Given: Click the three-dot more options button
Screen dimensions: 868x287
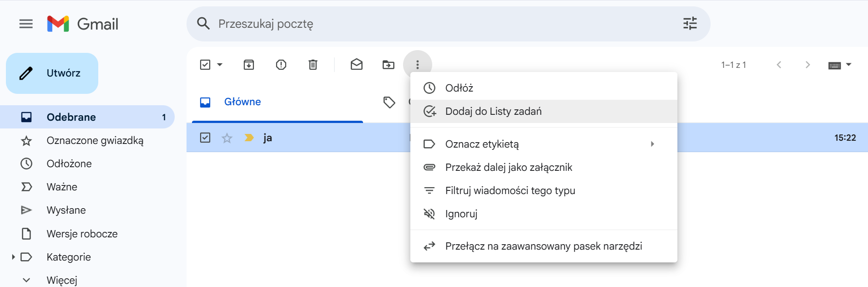Looking at the screenshot, I should point(417,65).
